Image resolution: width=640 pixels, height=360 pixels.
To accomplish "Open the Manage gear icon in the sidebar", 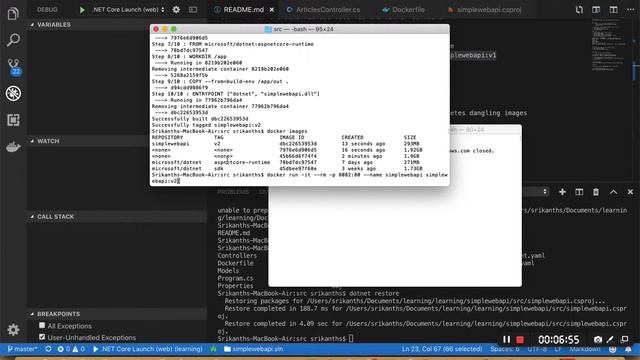I will tap(13, 329).
